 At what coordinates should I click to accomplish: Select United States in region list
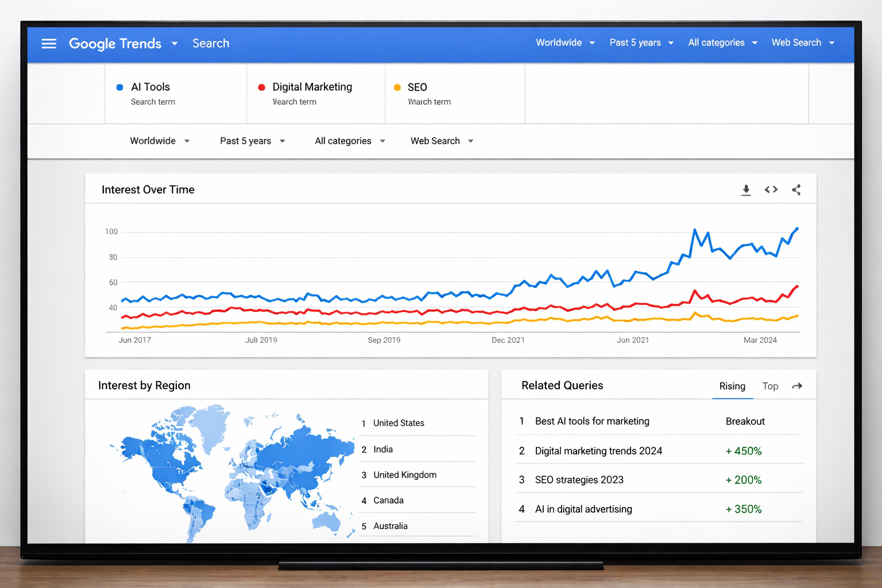tap(399, 423)
